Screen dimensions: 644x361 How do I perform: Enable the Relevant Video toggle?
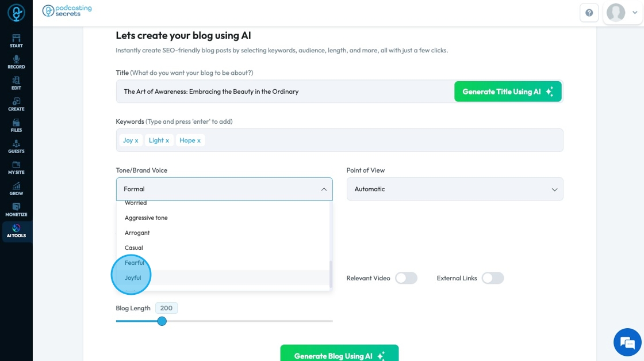pyautogui.click(x=406, y=278)
